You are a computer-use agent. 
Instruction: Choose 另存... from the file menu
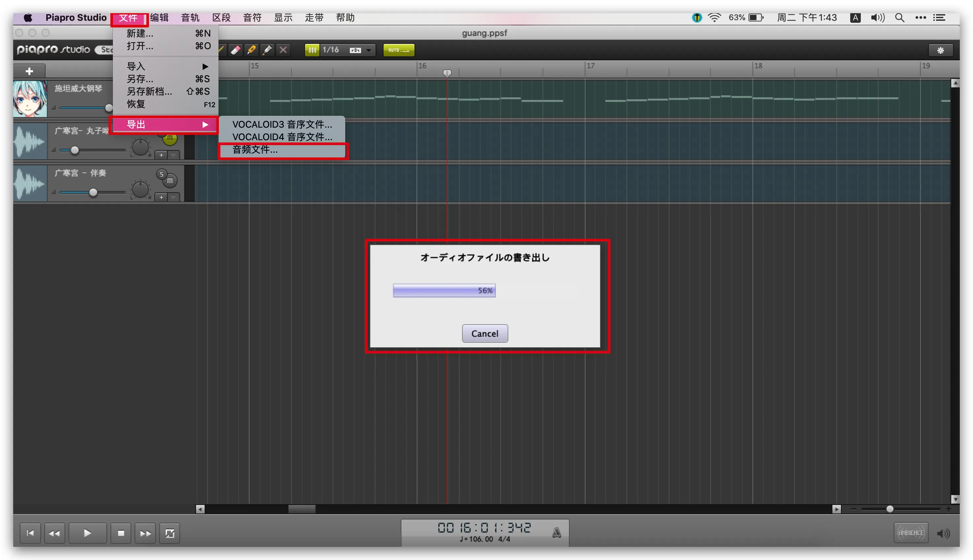pyautogui.click(x=166, y=79)
